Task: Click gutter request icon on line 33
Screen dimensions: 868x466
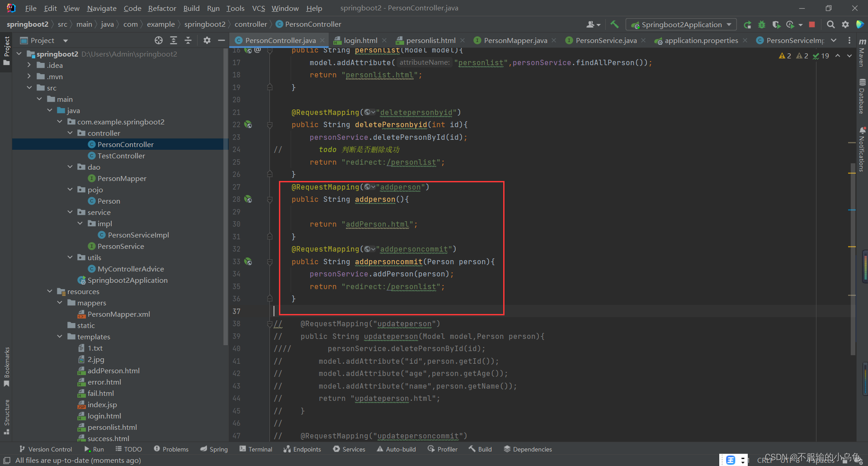Action: [x=248, y=262]
